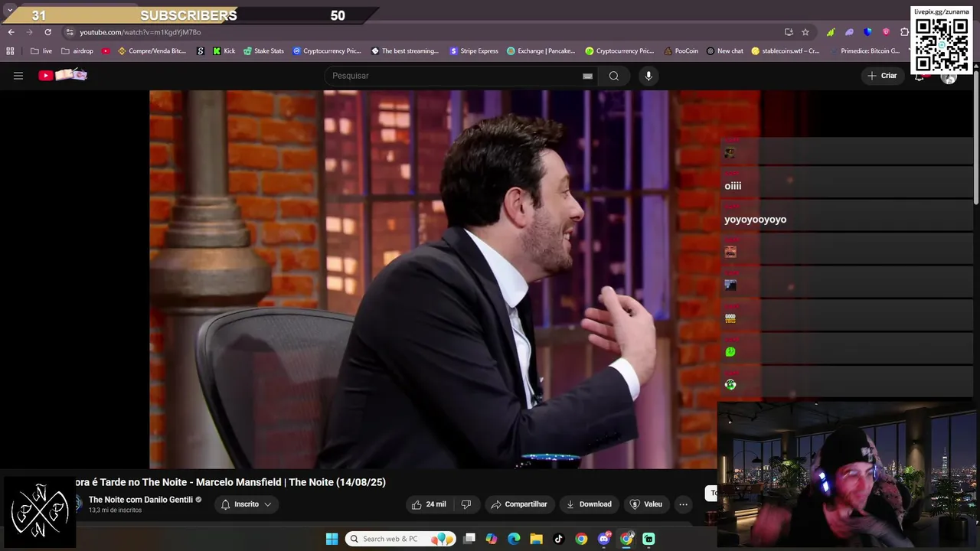Open Compre/Venda Bitc... bookmark
The height and width of the screenshot is (551, 980).
tap(152, 51)
